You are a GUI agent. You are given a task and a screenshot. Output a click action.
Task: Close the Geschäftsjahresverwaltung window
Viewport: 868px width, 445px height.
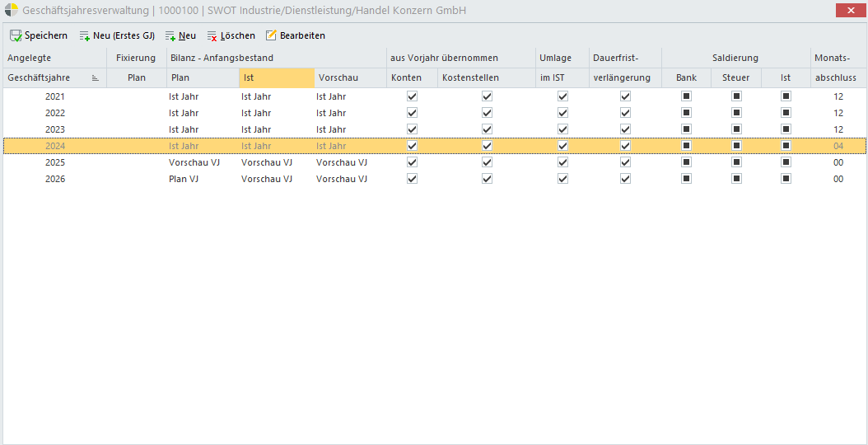click(847, 11)
